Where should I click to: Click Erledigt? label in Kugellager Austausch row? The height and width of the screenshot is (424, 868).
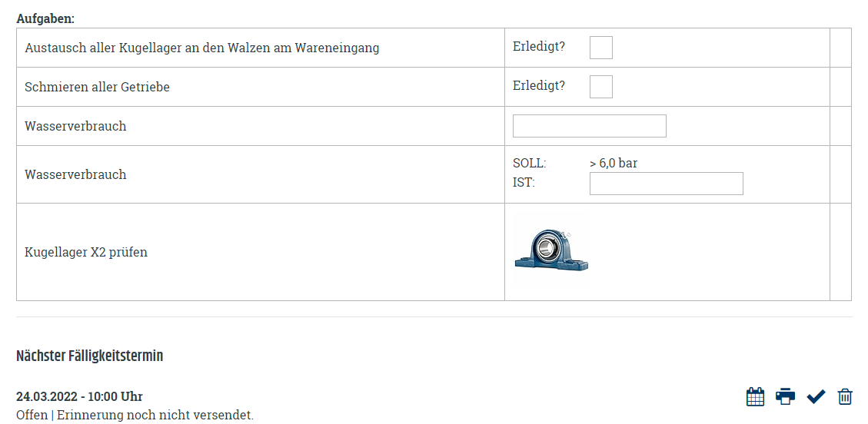tap(539, 46)
